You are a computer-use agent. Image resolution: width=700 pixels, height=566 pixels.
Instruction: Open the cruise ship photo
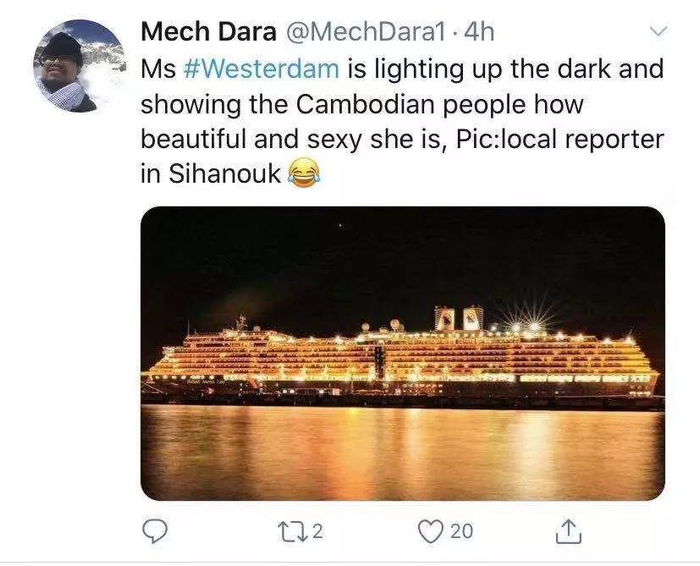pyautogui.click(x=402, y=353)
